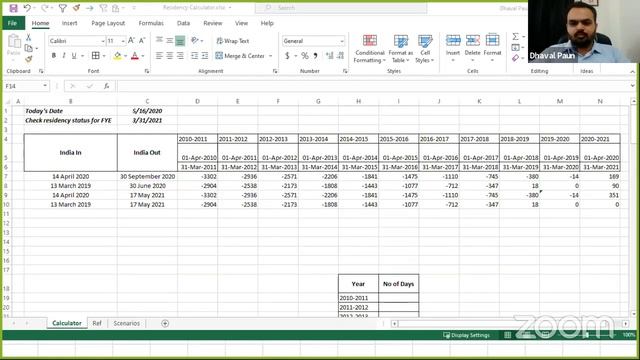640x360 pixels.
Task: Open Format as Table gallery
Action: point(400,49)
